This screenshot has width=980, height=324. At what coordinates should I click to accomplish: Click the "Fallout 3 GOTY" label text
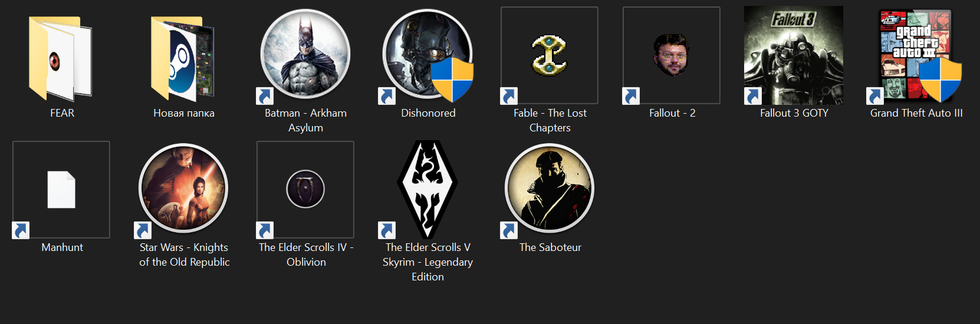[794, 113]
